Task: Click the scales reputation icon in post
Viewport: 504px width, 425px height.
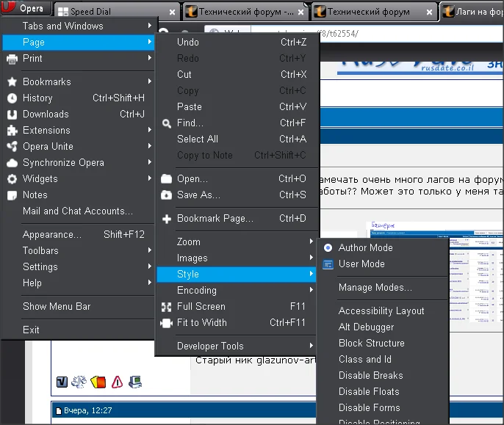Action: click(79, 382)
